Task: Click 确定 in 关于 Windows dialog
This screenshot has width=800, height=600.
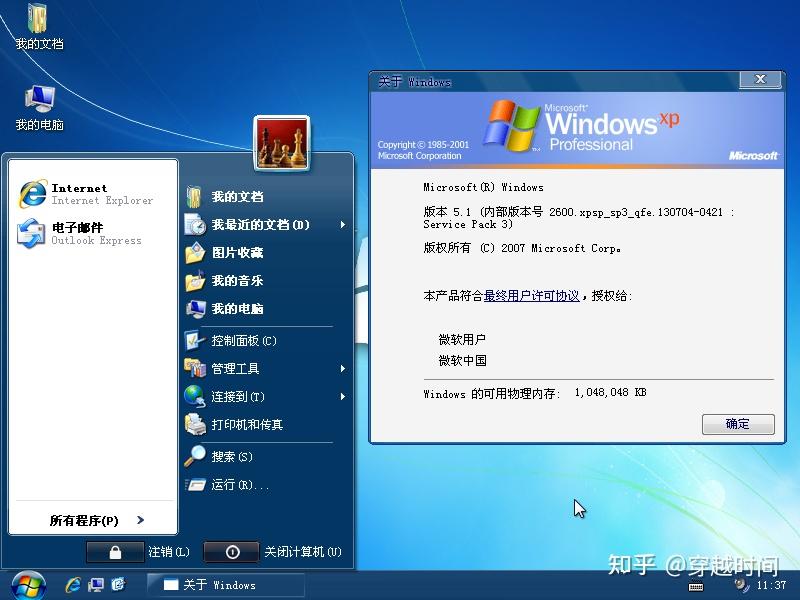Action: point(738,424)
